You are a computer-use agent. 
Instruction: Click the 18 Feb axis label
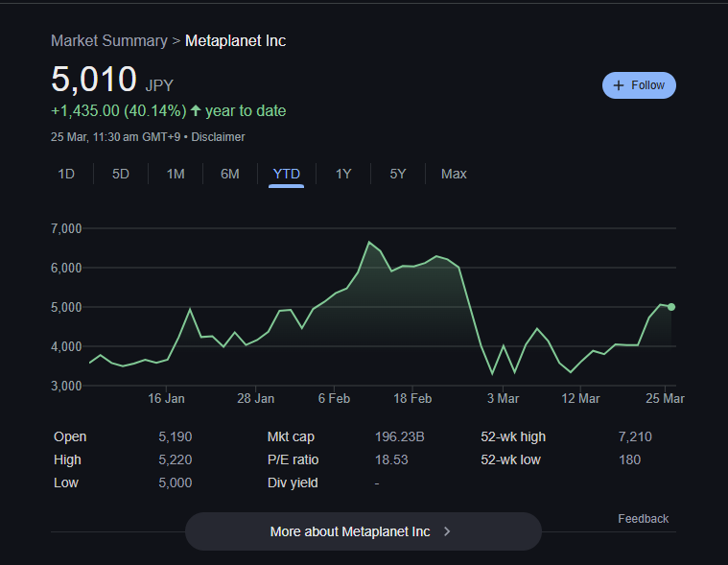click(x=412, y=399)
